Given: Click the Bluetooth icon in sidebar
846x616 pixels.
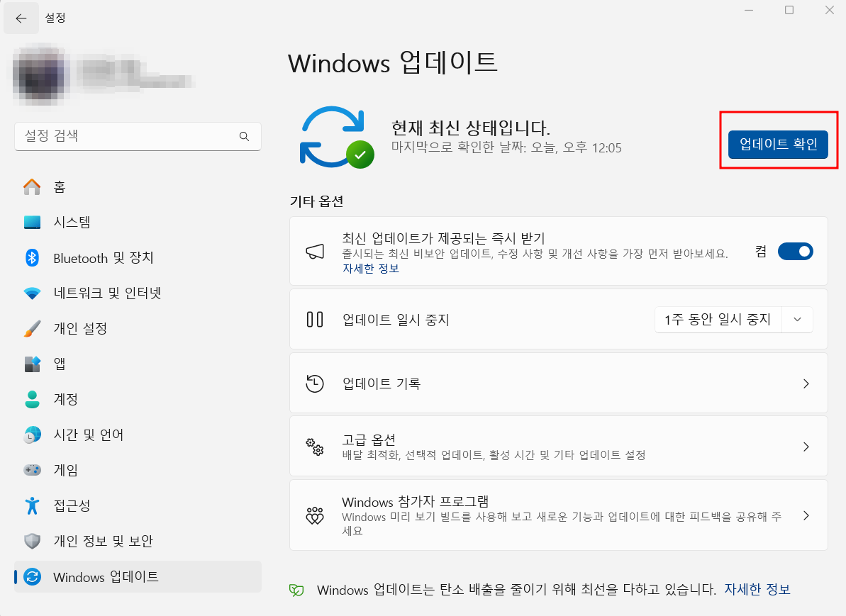Looking at the screenshot, I should 32,258.
